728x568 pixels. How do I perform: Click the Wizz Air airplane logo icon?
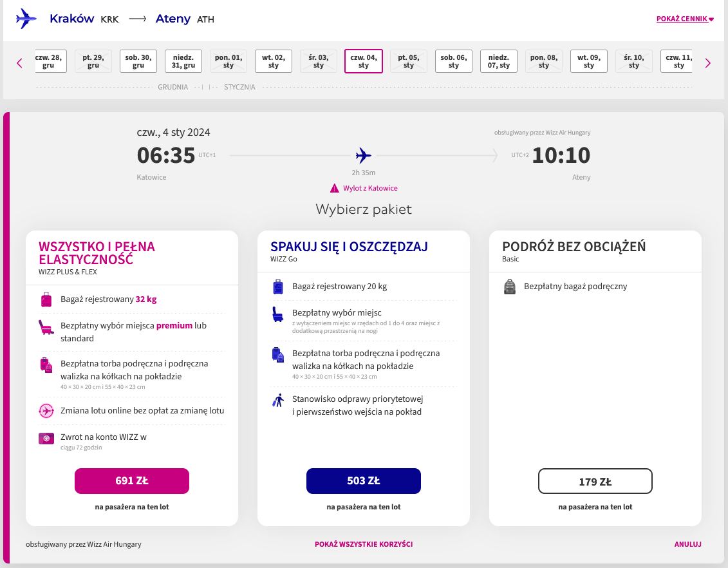[26, 19]
